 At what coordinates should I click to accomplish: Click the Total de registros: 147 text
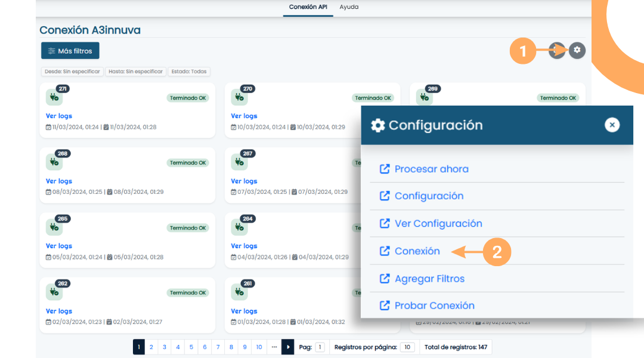pos(456,347)
